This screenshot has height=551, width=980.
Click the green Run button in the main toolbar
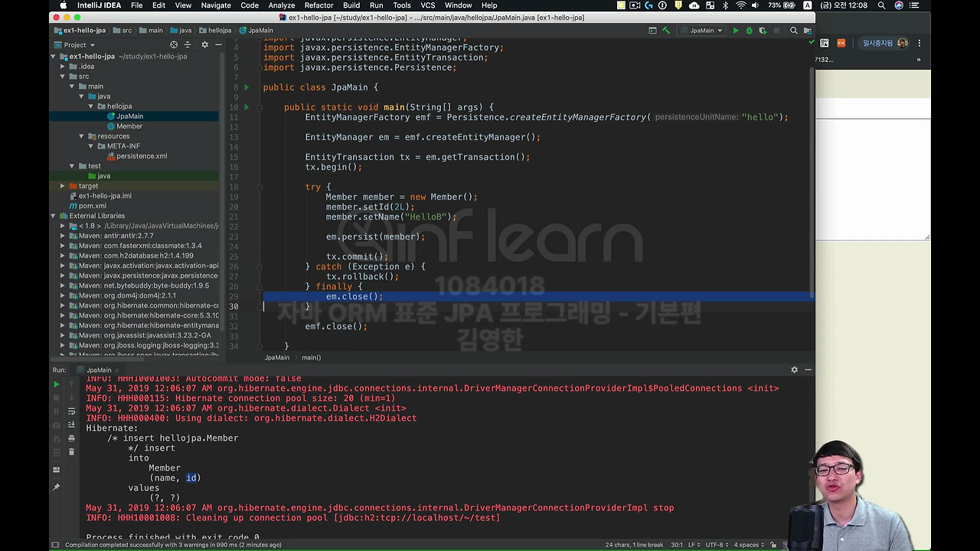point(736,31)
